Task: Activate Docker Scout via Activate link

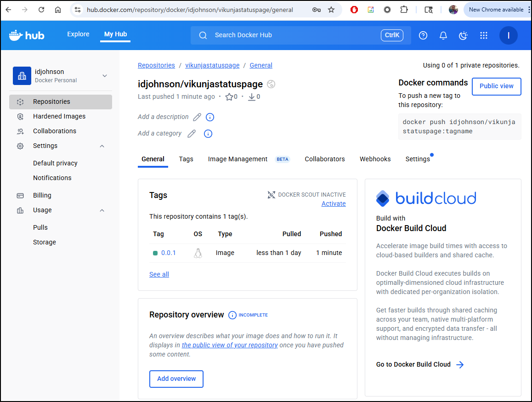Action: pyautogui.click(x=334, y=204)
